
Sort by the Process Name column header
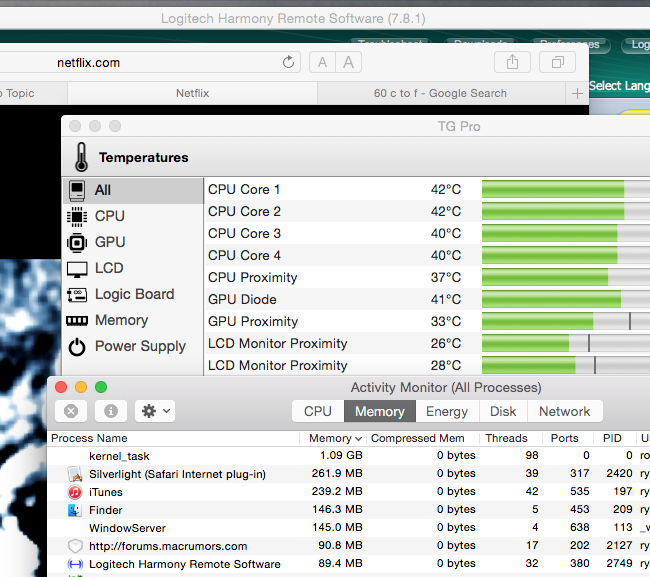click(x=173, y=438)
